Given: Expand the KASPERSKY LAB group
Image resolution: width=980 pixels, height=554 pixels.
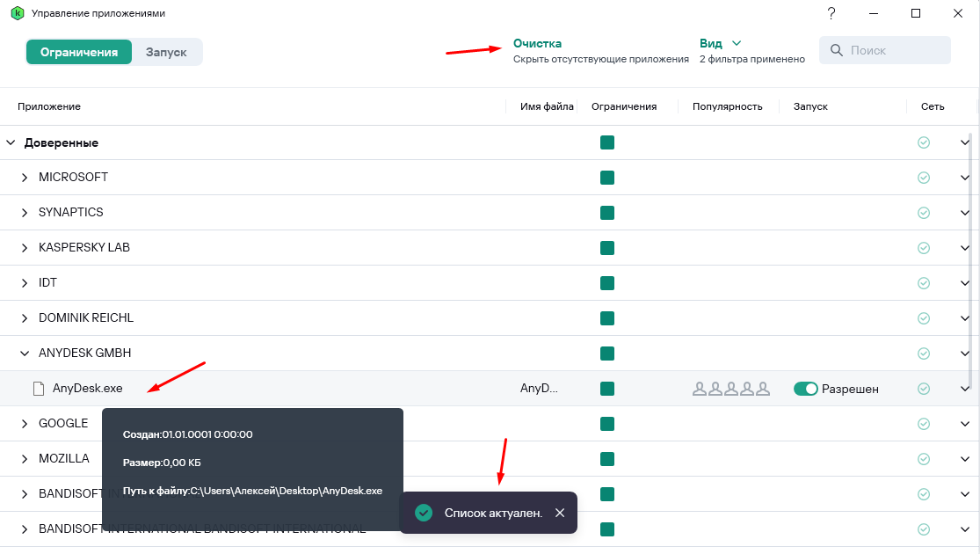Looking at the screenshot, I should pyautogui.click(x=25, y=248).
